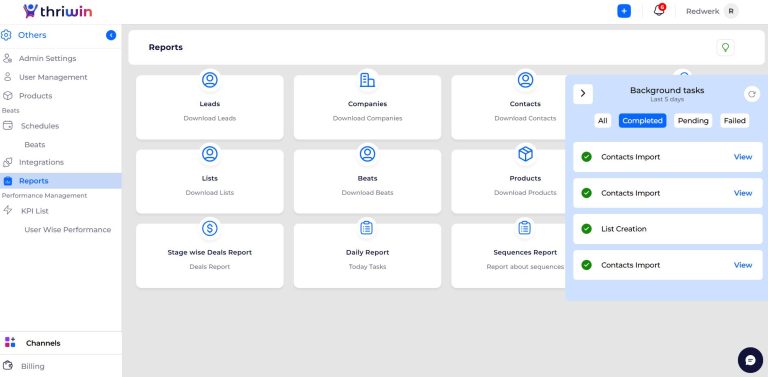
Task: Click the Reports icon in sidebar
Action: (8, 181)
